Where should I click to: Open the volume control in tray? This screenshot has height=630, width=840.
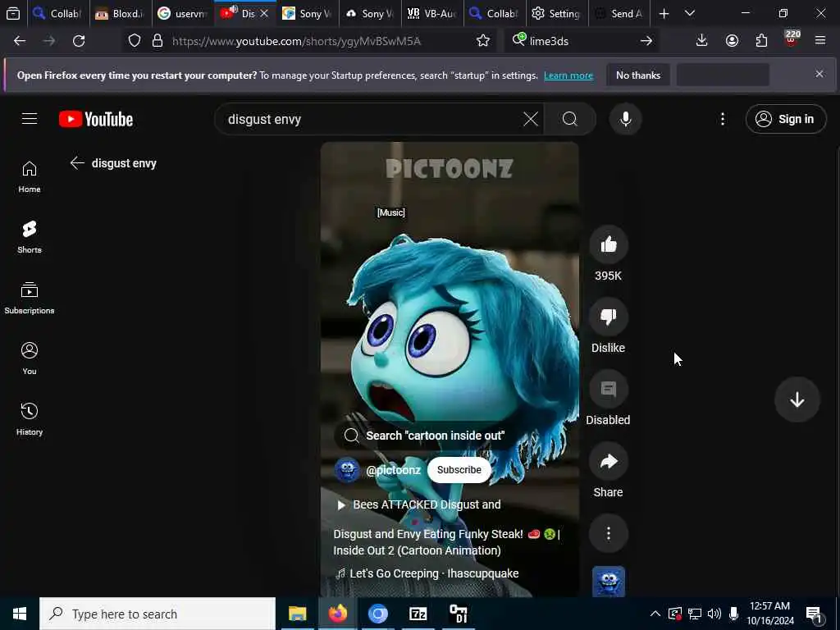click(x=714, y=614)
